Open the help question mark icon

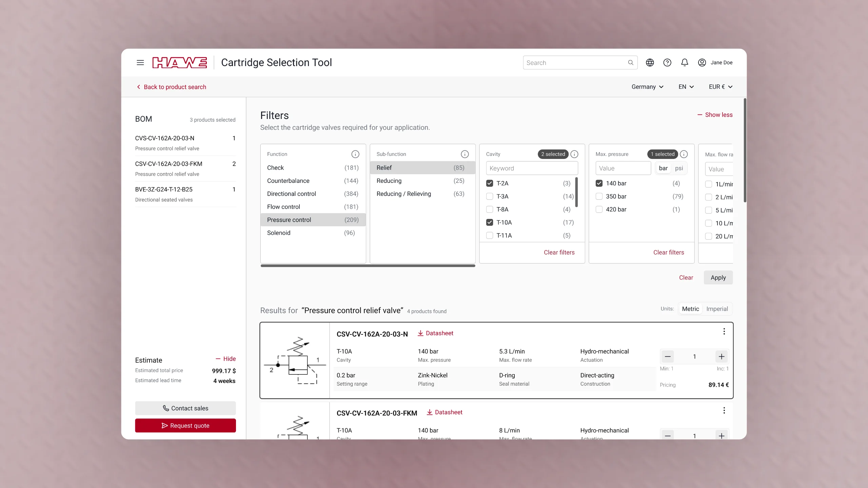[x=667, y=63]
